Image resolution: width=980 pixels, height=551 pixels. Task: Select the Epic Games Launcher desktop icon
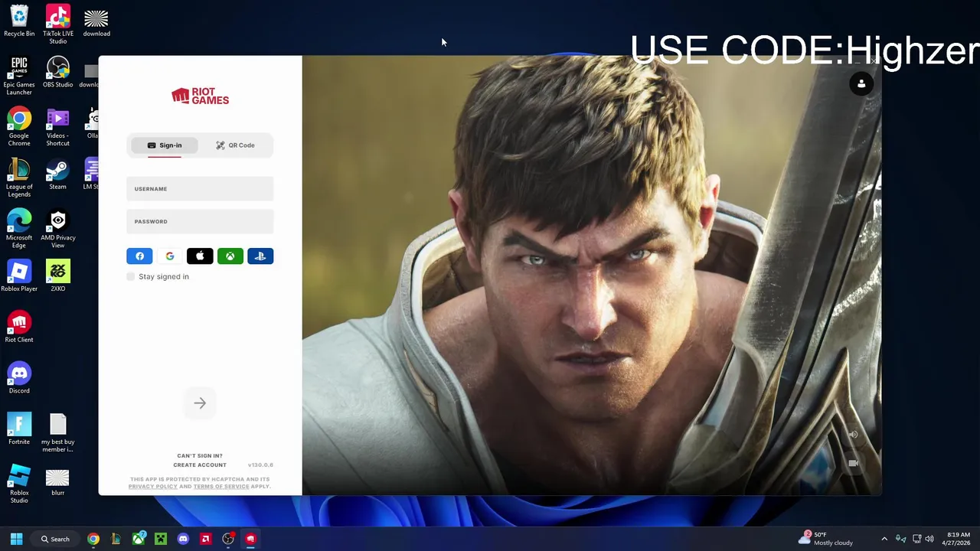(x=19, y=76)
